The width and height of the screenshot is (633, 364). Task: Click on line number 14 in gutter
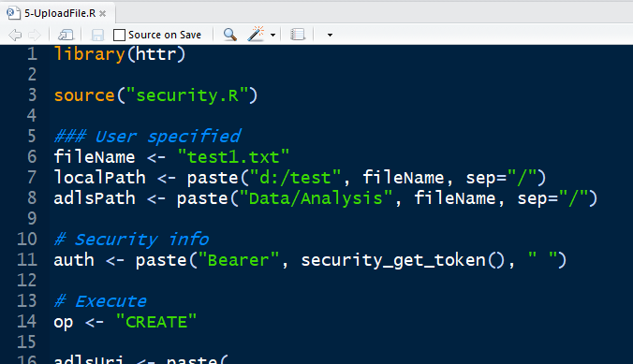point(27,321)
